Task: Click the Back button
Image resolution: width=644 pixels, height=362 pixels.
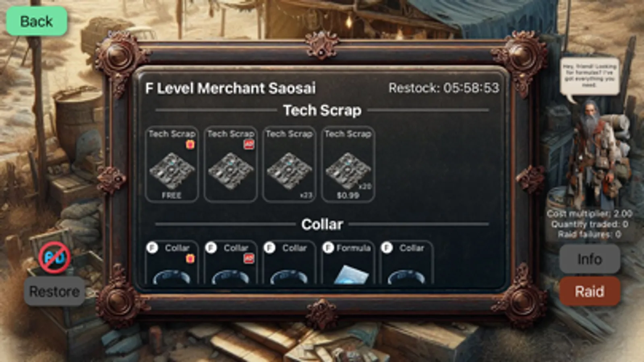Action: click(36, 21)
